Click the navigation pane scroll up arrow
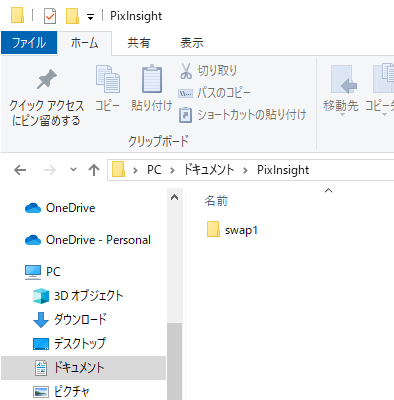The height and width of the screenshot is (400, 394). pos(174,198)
